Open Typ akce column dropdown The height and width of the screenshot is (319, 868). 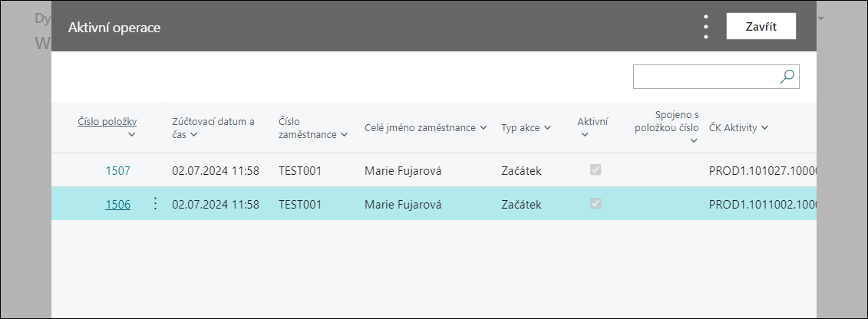[547, 128]
